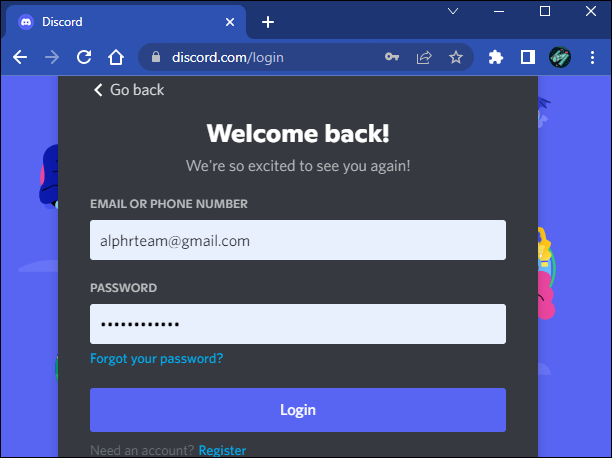Open the Chrome profile avatar

pyautogui.click(x=560, y=57)
